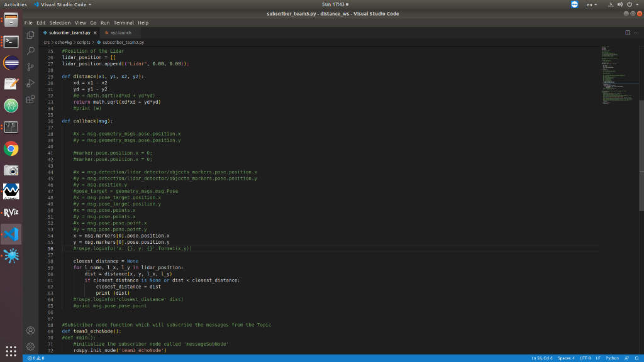Open the Extensions view
The image size is (644, 362).
30,99
